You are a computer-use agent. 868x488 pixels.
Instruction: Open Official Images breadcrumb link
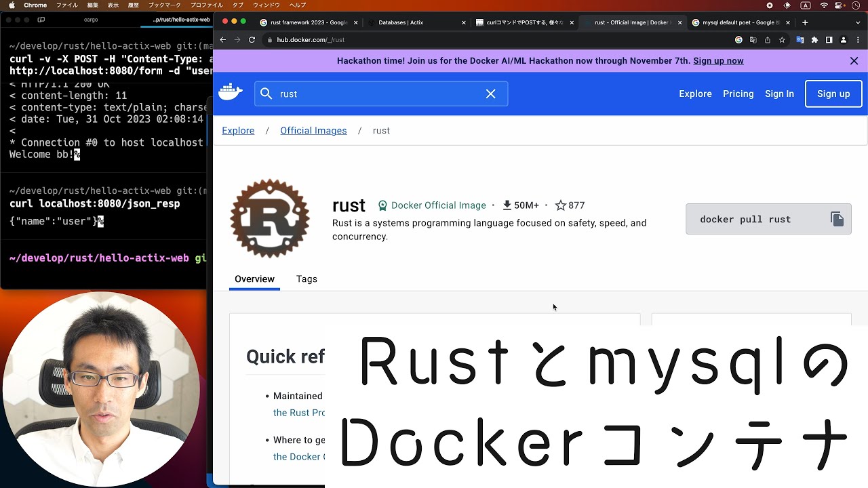tap(313, 131)
